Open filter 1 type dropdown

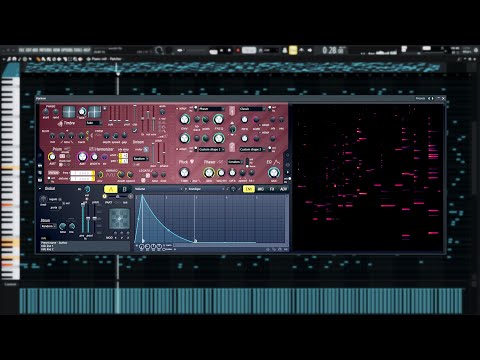pyautogui.click(x=211, y=109)
